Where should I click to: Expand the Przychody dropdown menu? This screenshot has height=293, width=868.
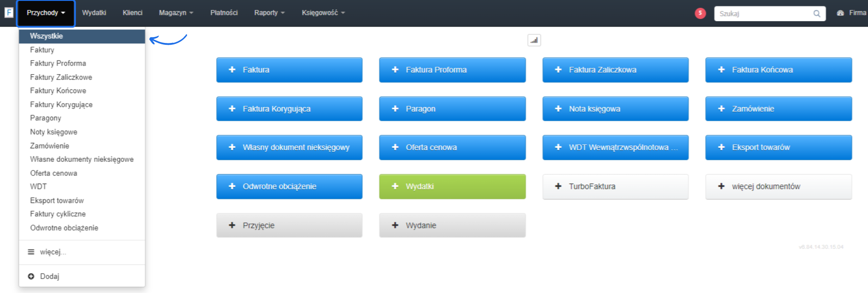[x=46, y=13]
